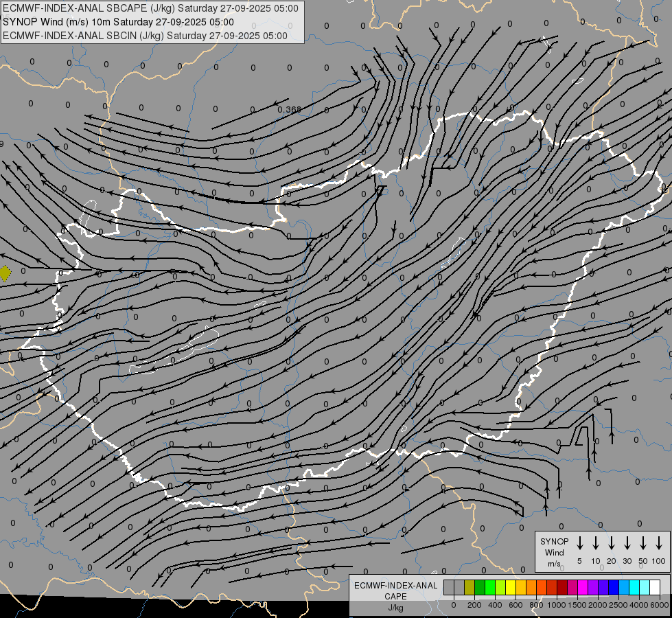672x618 pixels.
Task: Click the 200 tick on CAPE scale
Action: click(x=474, y=605)
